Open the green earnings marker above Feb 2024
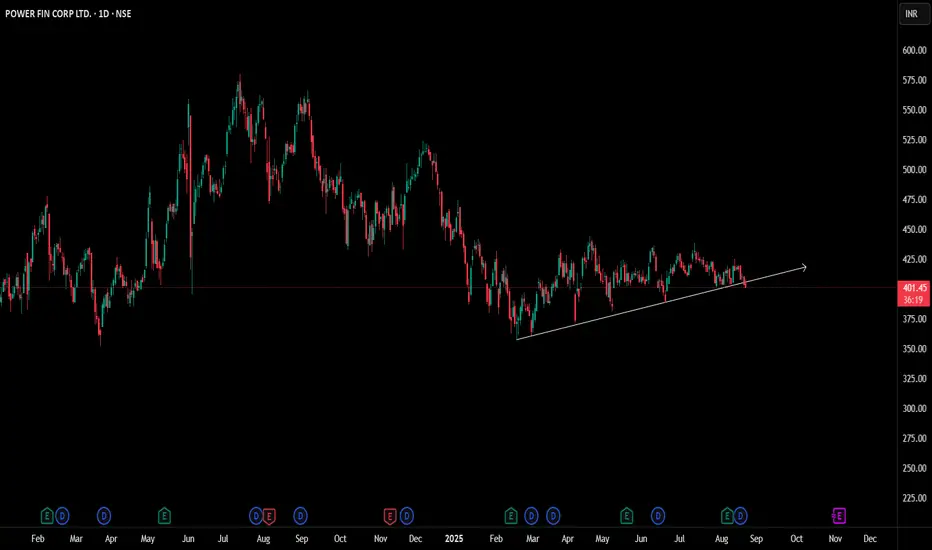 pos(46,516)
